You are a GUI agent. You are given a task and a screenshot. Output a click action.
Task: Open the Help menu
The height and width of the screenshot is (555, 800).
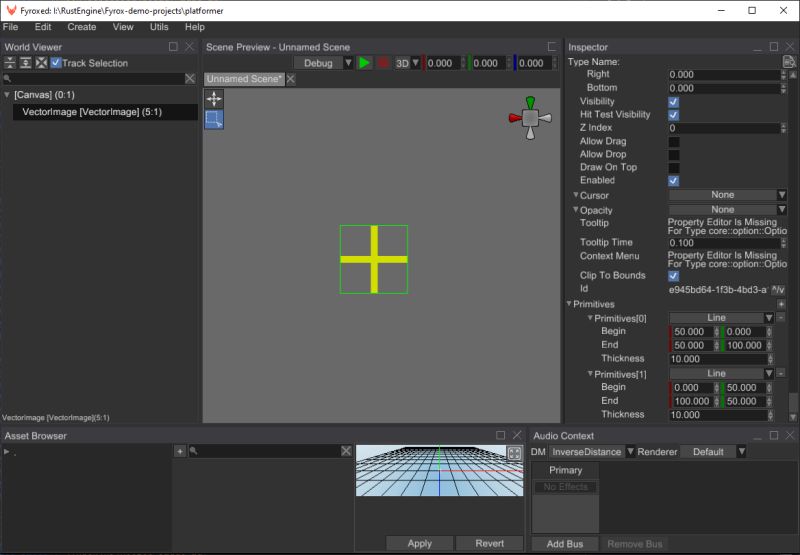pos(194,27)
